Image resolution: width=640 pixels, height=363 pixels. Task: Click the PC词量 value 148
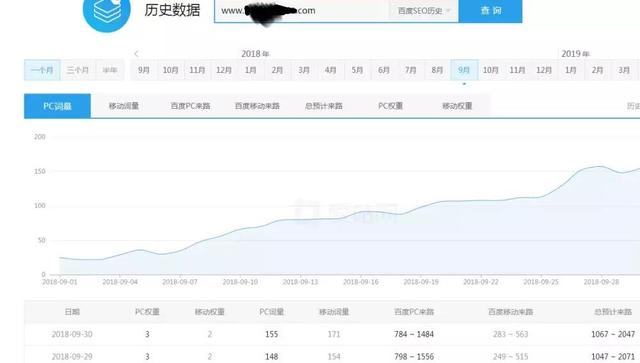coord(271,356)
